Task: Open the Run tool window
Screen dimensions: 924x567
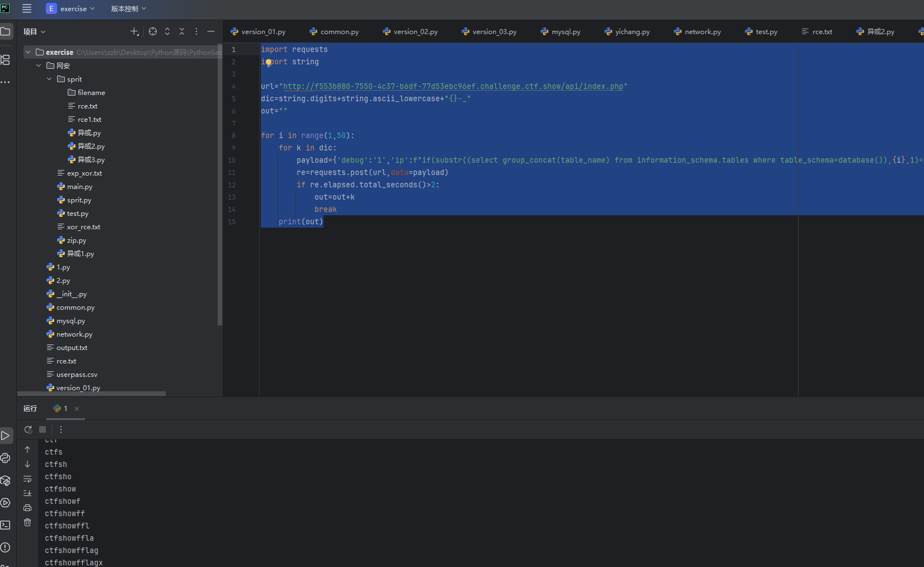Action: [5, 436]
